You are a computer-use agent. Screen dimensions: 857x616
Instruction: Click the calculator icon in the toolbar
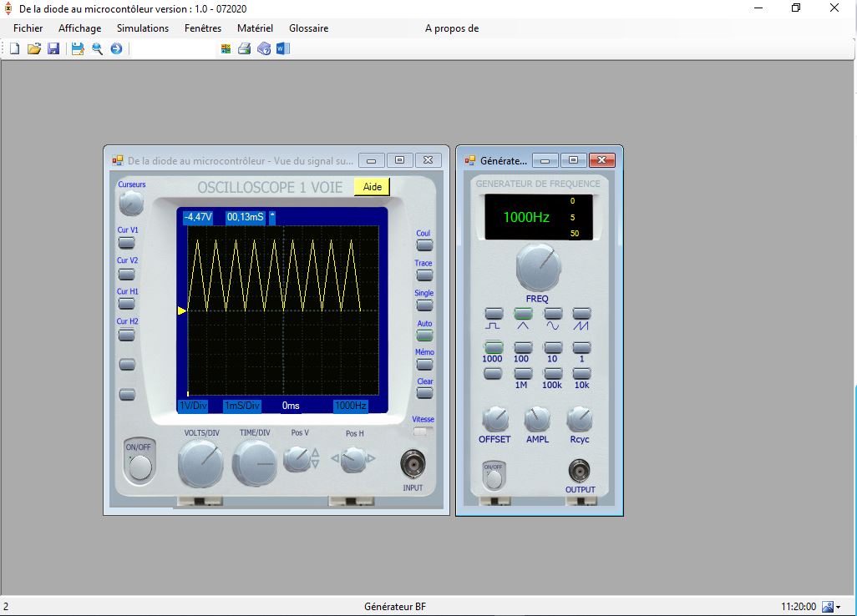coord(226,49)
